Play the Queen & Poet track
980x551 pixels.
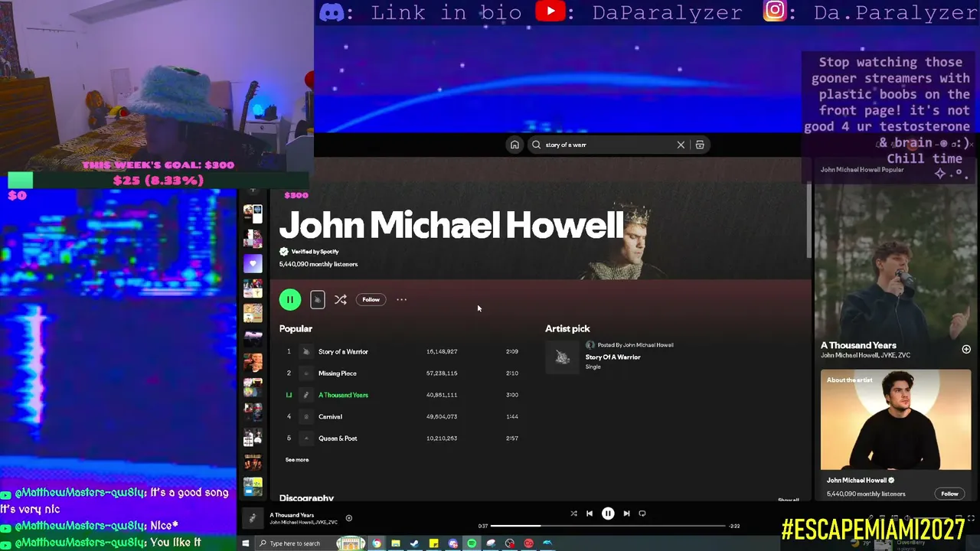tap(338, 439)
